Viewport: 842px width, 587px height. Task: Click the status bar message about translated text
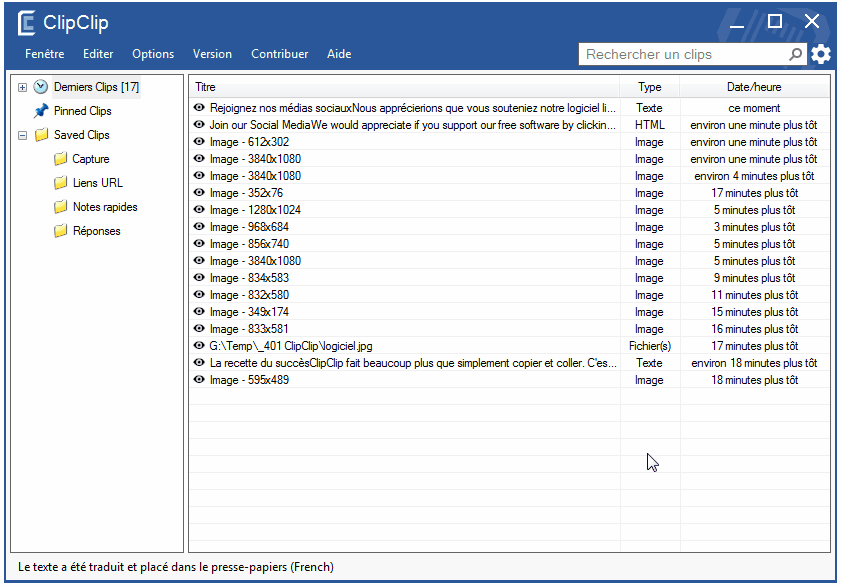pyautogui.click(x=176, y=567)
